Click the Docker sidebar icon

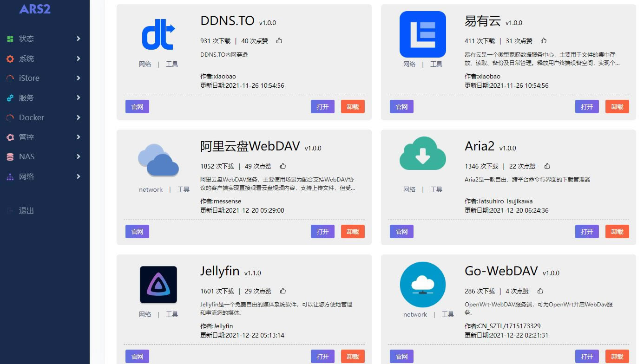coord(10,118)
